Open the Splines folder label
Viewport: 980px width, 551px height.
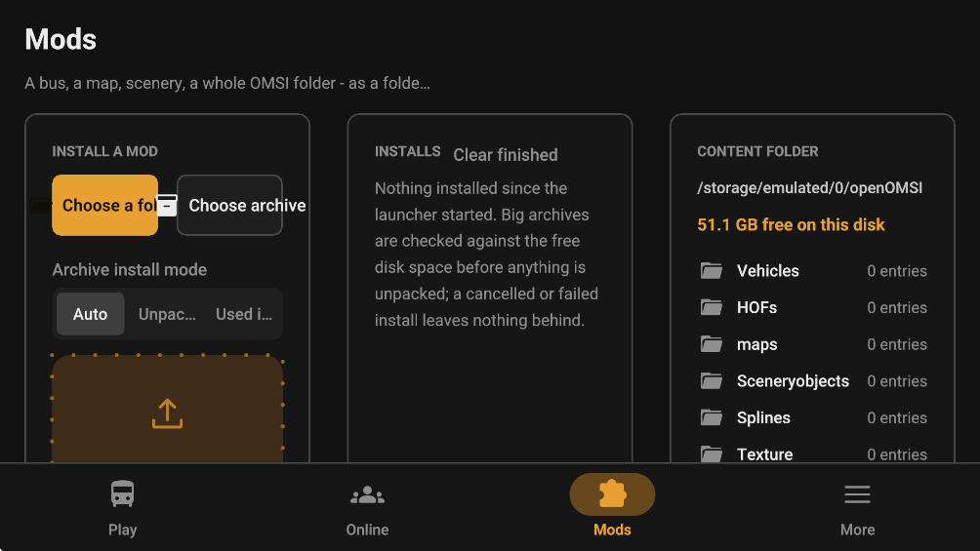tap(763, 417)
